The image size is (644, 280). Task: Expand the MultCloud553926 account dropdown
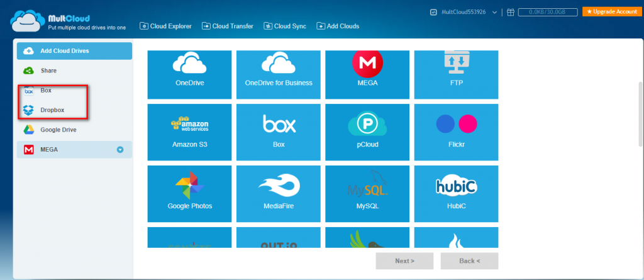coord(494,13)
